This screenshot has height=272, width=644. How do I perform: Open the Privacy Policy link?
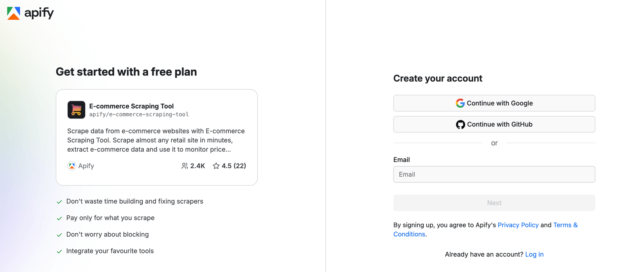point(518,225)
